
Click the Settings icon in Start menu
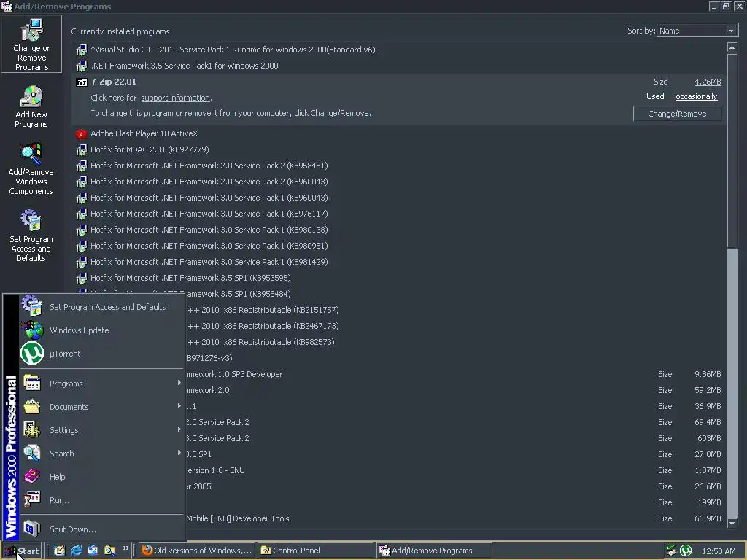point(32,430)
